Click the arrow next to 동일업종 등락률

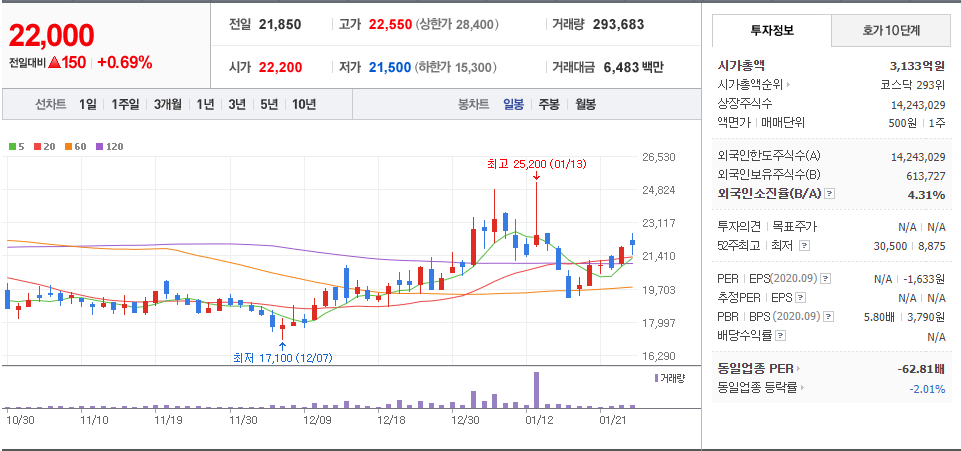803,388
